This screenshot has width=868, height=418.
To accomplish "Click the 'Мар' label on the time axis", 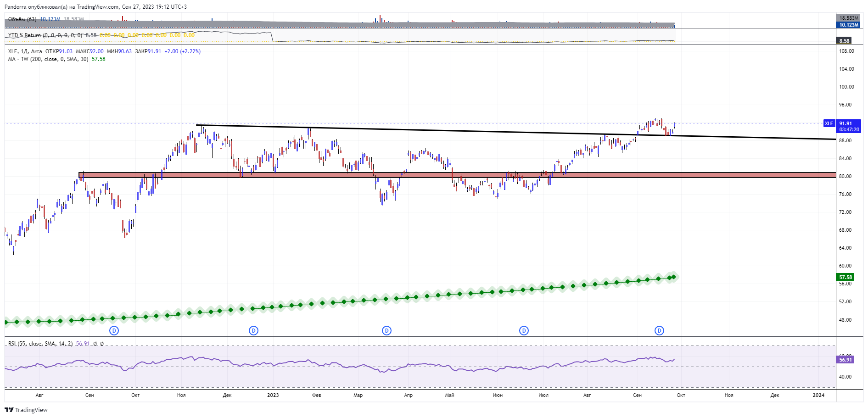I will (x=358, y=395).
